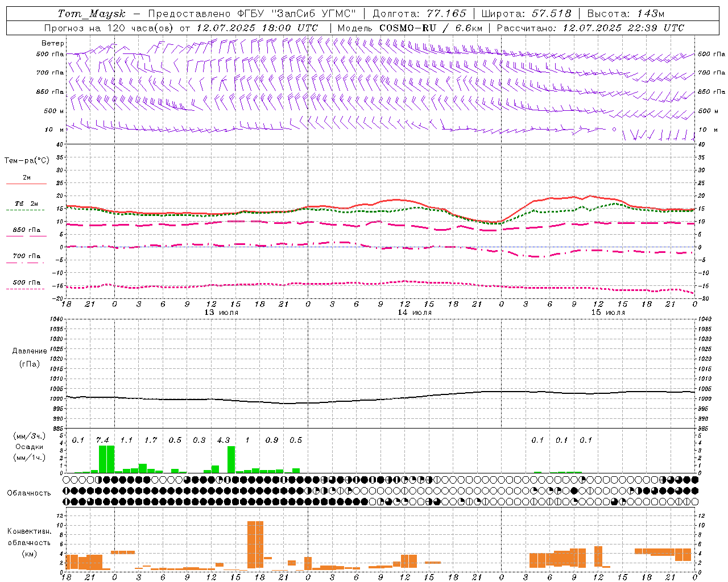Image resolution: width=728 pixels, height=582 pixels.
Task: Click the 'Td 2м' dew point legend entry
Action: [27, 203]
